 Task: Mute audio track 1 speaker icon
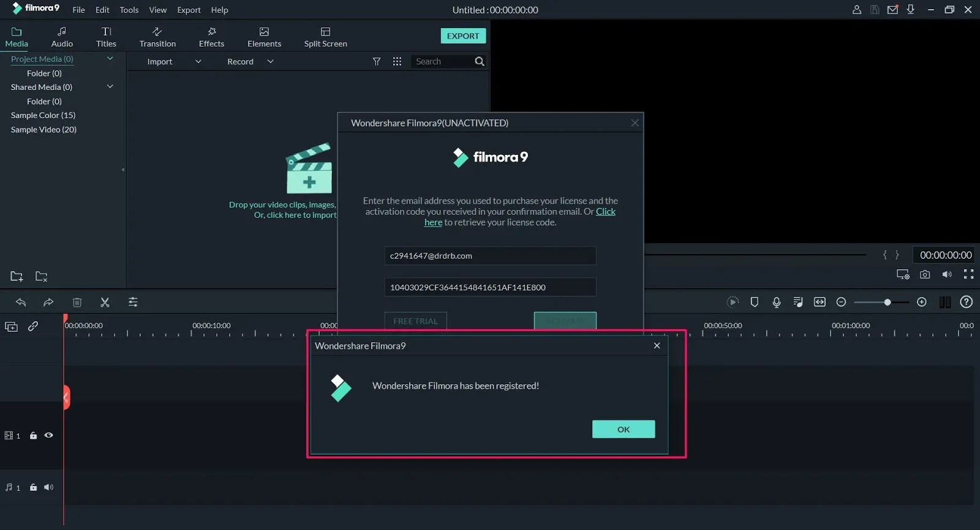click(x=48, y=487)
